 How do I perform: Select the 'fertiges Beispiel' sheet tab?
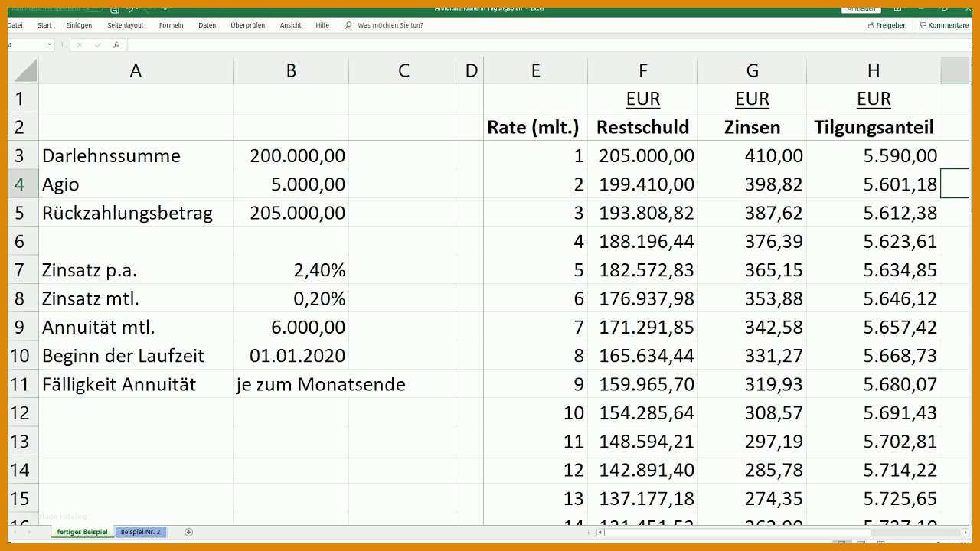82,532
